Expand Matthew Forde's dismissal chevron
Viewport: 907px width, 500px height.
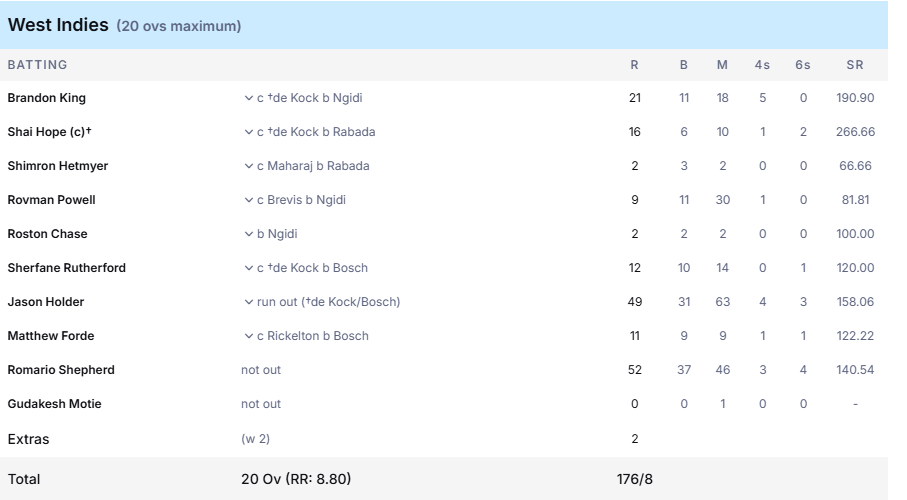coord(248,336)
